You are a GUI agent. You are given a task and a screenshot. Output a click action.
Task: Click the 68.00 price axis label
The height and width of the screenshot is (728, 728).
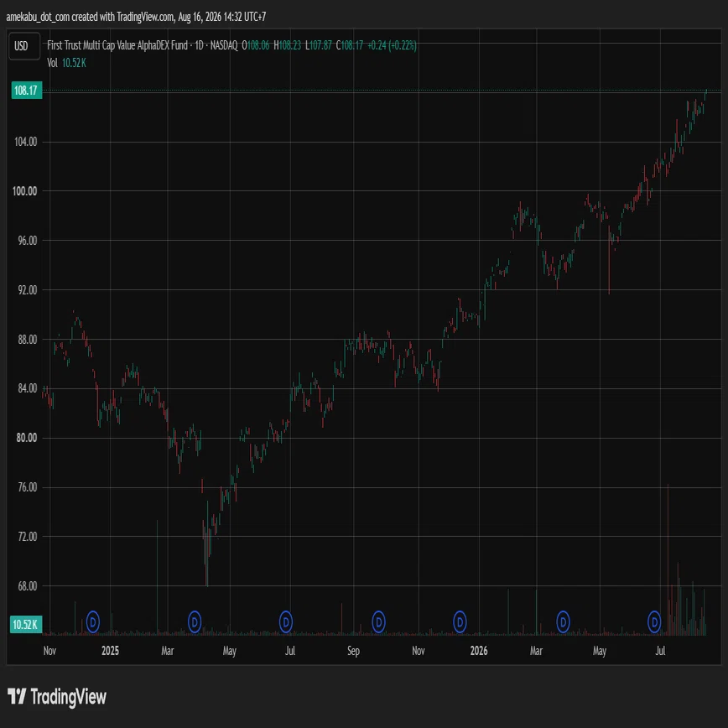27,586
